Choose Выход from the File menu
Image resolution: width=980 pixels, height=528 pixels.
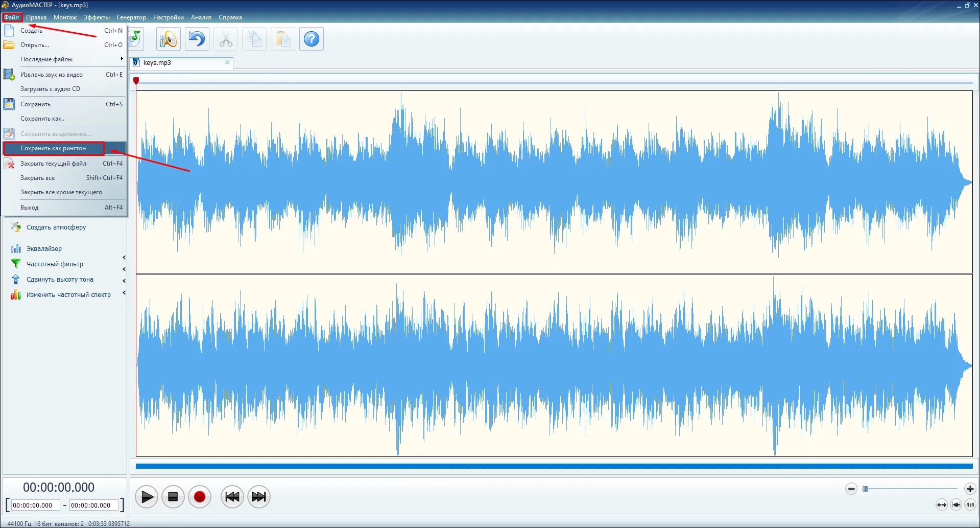(x=64, y=208)
